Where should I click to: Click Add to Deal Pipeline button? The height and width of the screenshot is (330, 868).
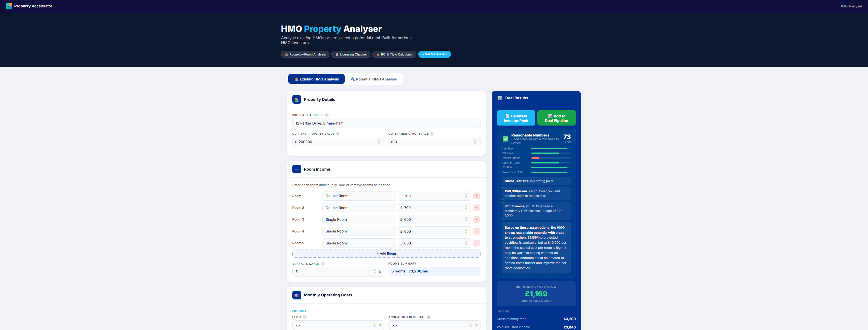tap(556, 118)
